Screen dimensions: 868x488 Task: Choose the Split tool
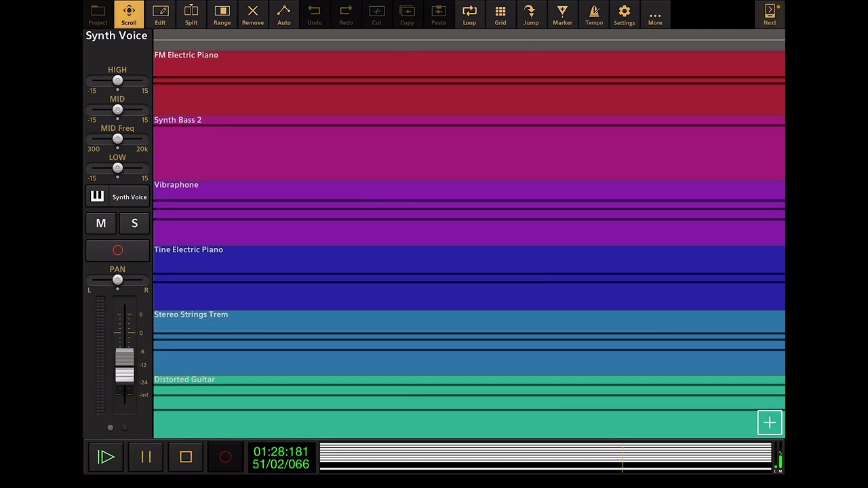pyautogui.click(x=191, y=14)
